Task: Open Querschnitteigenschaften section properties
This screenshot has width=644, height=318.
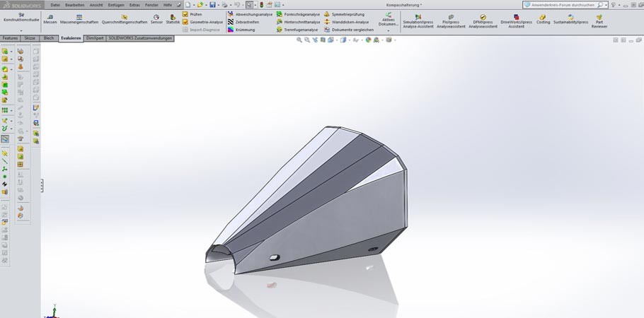Action: [x=125, y=19]
